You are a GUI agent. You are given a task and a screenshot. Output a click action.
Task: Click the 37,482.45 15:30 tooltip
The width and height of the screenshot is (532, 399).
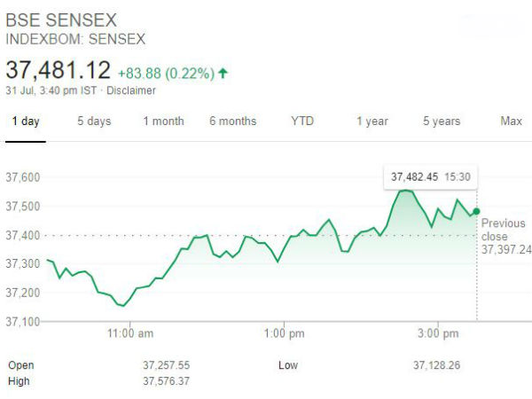431,177
